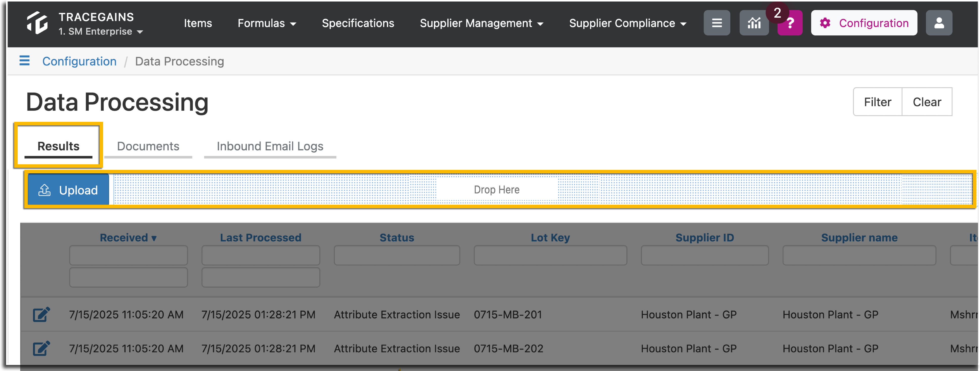Focus the first Received filter field
Screen dimensions: 980x371
click(128, 255)
